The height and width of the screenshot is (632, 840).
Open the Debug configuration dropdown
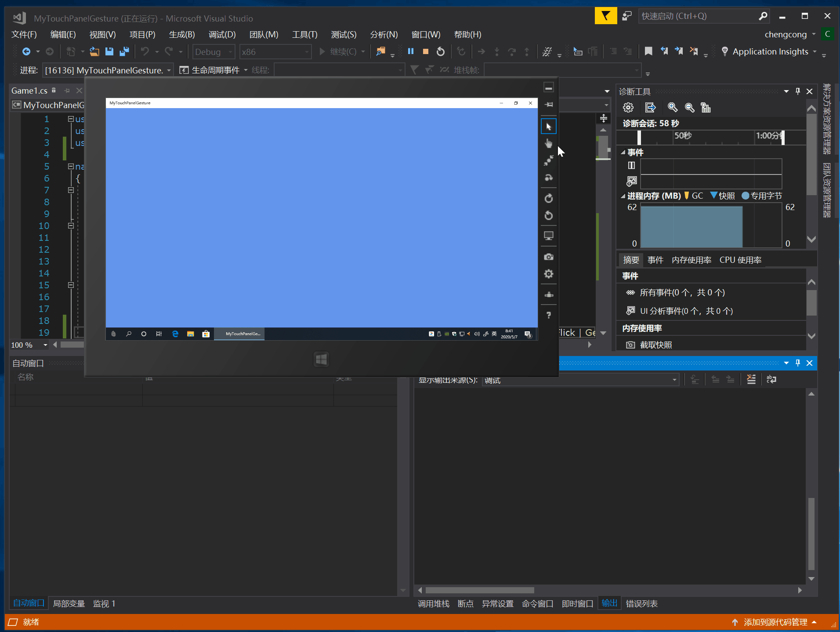coord(214,52)
